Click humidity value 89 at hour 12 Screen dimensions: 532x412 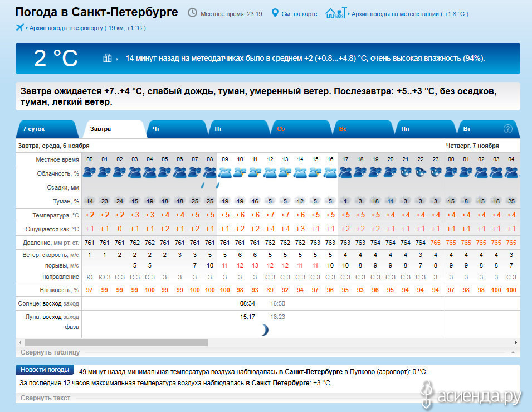click(270, 290)
